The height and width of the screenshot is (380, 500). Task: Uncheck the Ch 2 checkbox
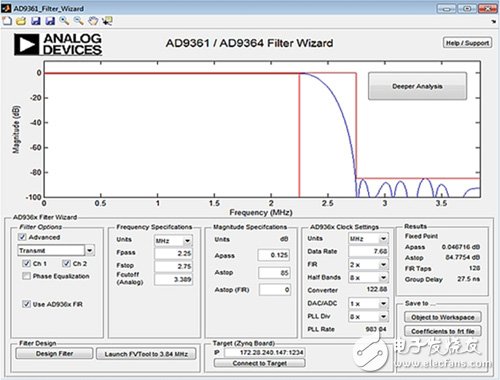(66, 263)
